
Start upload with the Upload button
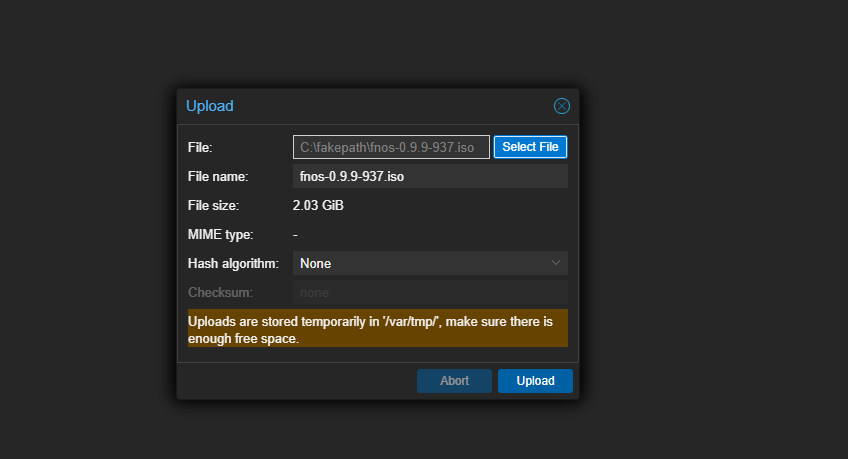[535, 381]
